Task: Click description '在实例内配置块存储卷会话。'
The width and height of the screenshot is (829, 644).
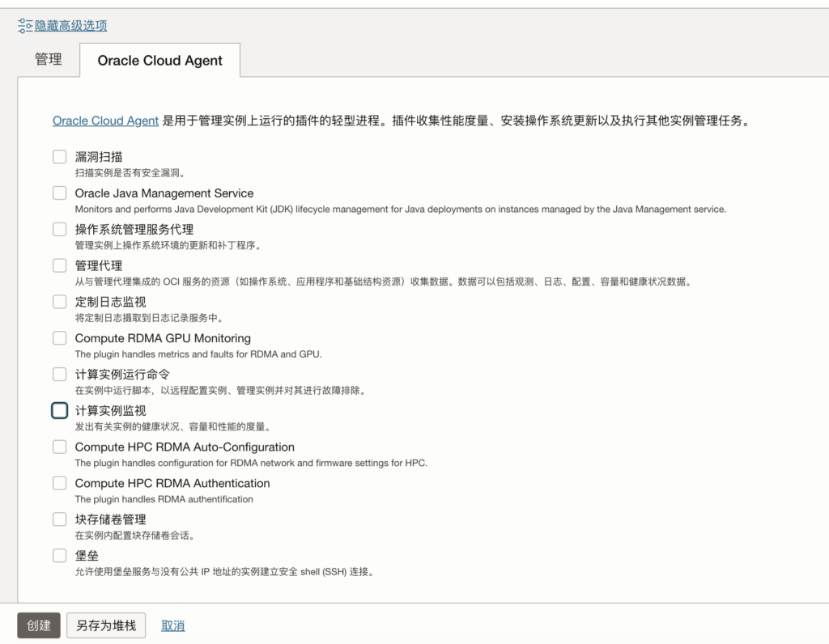Action: pyautogui.click(x=134, y=536)
